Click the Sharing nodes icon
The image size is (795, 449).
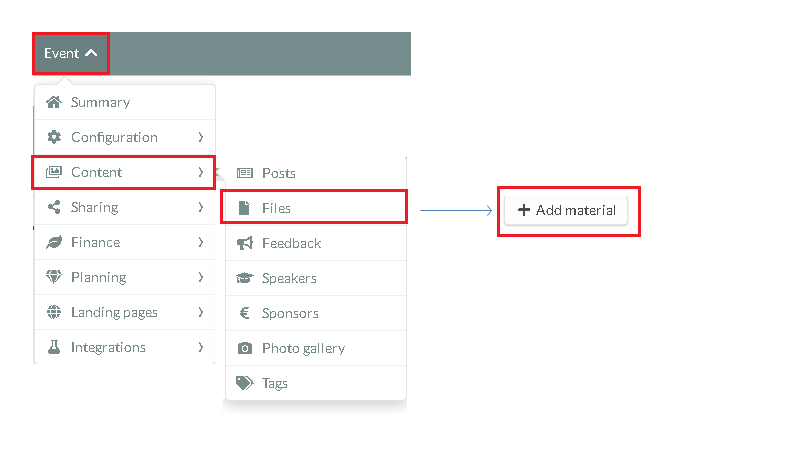tap(54, 207)
